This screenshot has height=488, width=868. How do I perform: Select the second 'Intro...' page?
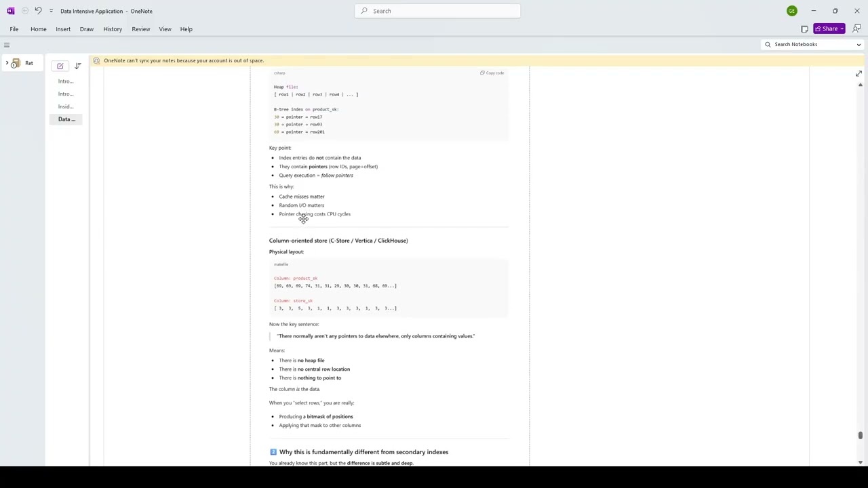pyautogui.click(x=66, y=94)
